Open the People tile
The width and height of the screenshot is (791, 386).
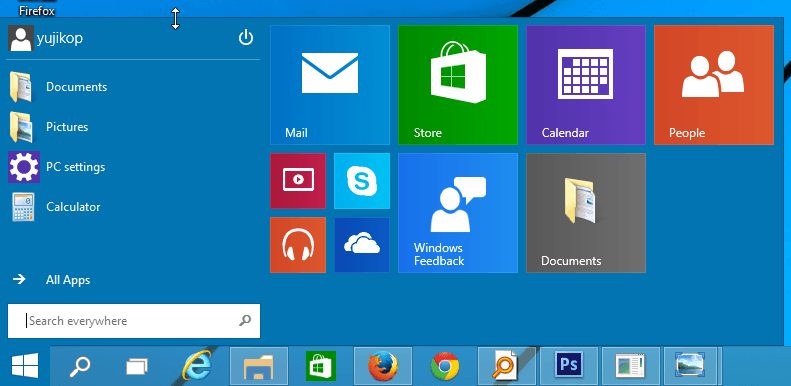[x=714, y=85]
